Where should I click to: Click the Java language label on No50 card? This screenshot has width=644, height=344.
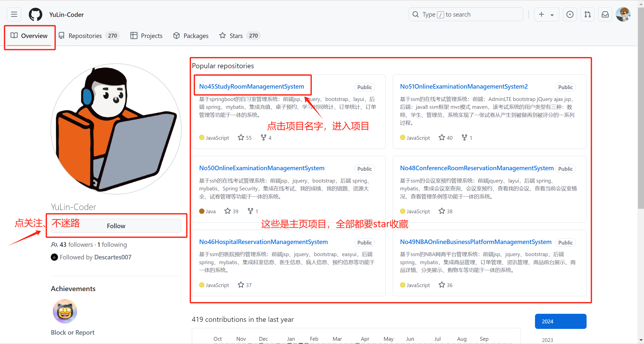pos(210,211)
